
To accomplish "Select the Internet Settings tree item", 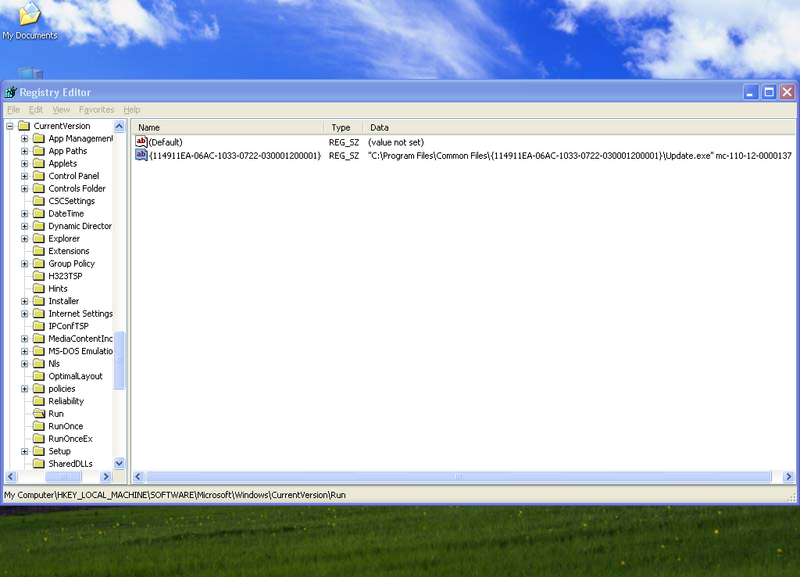I will [x=80, y=314].
